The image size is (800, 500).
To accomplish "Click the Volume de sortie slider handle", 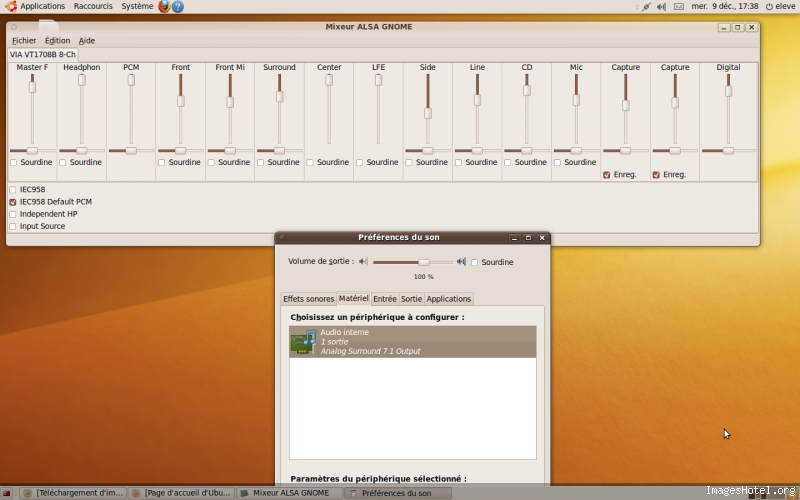I will point(423,262).
